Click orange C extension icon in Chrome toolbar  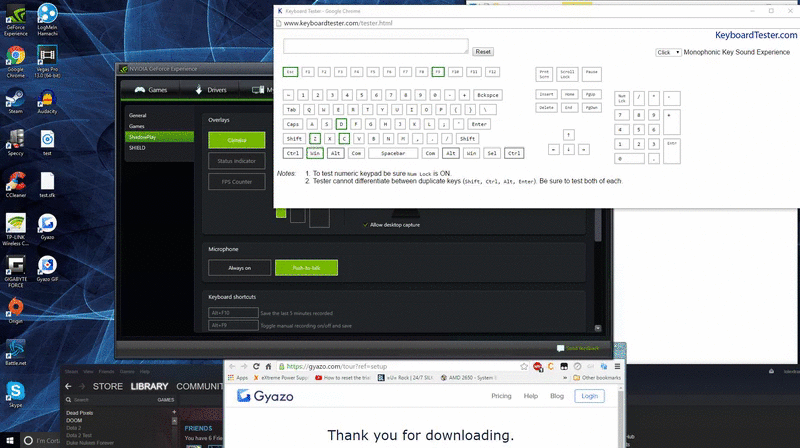[x=551, y=366]
